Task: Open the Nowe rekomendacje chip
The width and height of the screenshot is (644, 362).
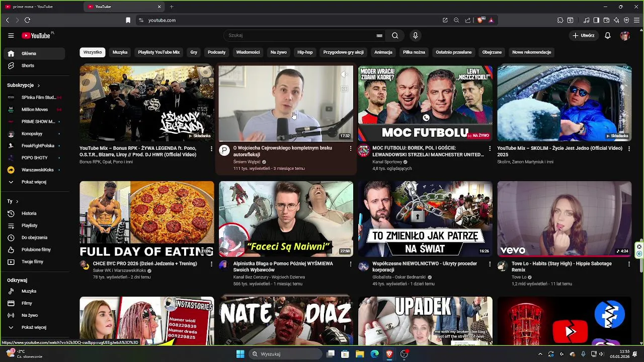Action: (x=532, y=52)
